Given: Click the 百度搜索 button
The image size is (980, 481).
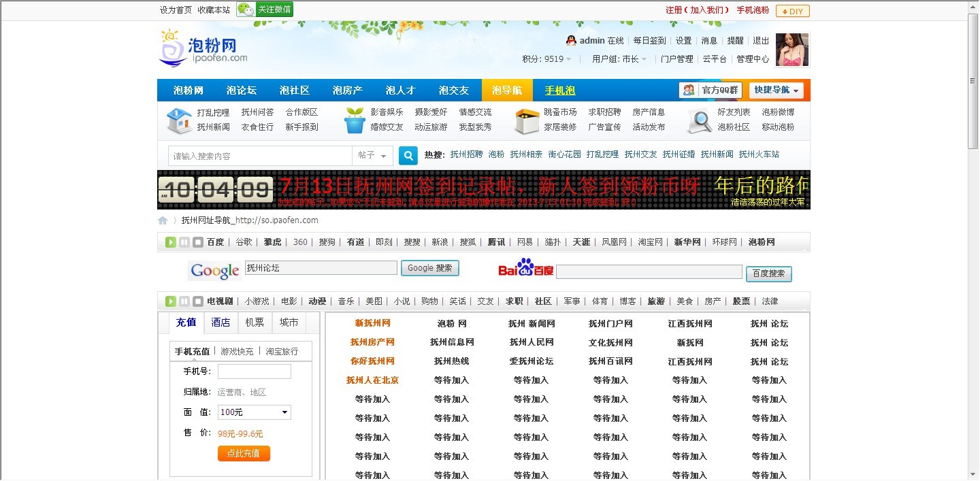Looking at the screenshot, I should tap(769, 273).
